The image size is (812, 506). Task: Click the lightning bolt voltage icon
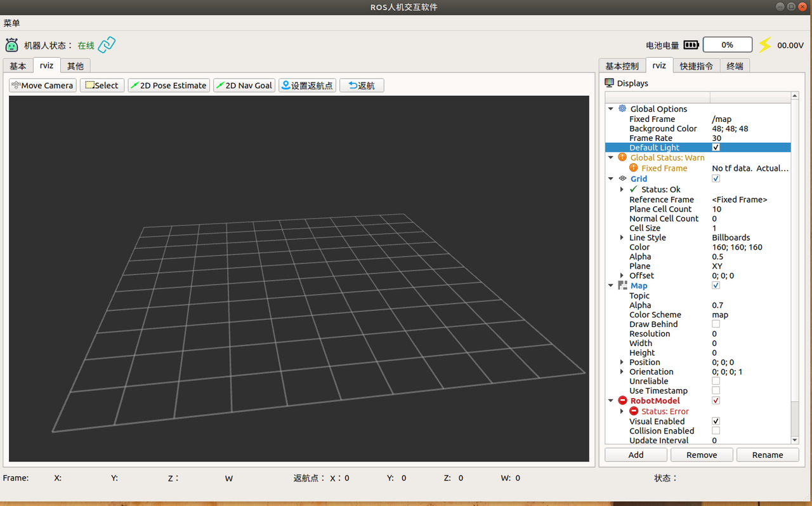766,44
